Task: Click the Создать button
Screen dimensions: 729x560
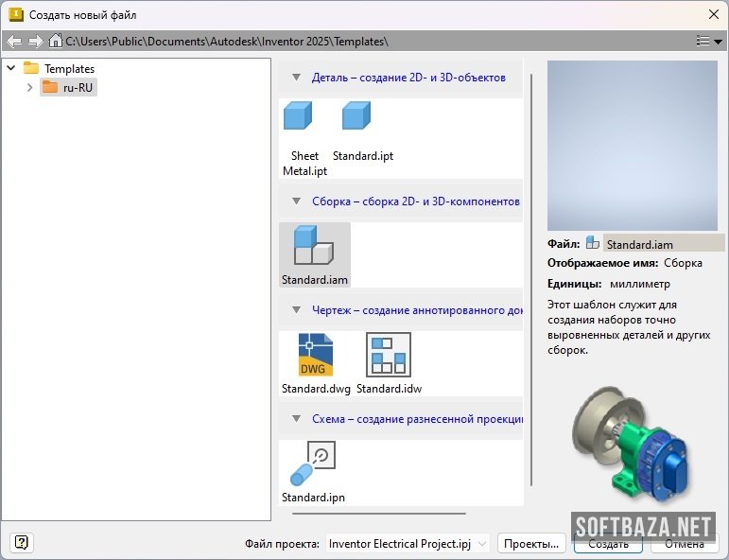Action: pos(607,544)
